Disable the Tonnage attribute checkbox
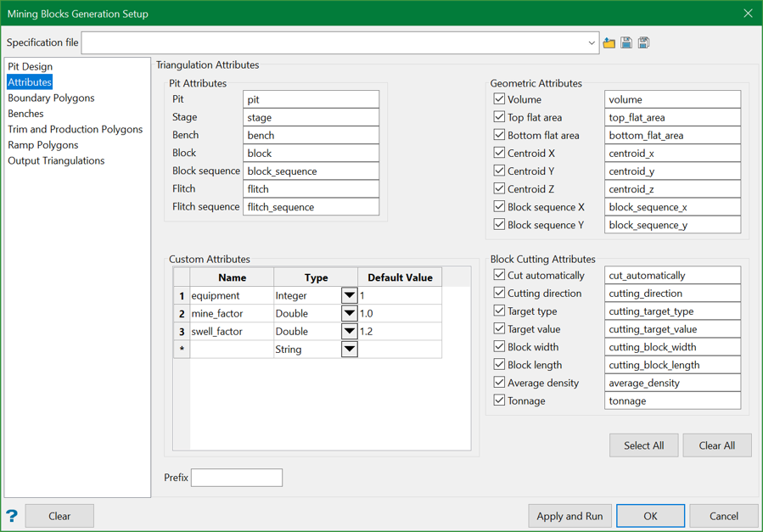The width and height of the screenshot is (763, 532). pyautogui.click(x=499, y=400)
